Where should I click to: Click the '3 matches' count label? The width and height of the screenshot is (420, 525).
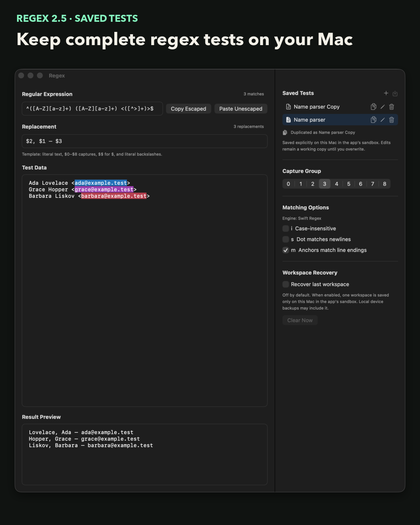[x=254, y=94]
